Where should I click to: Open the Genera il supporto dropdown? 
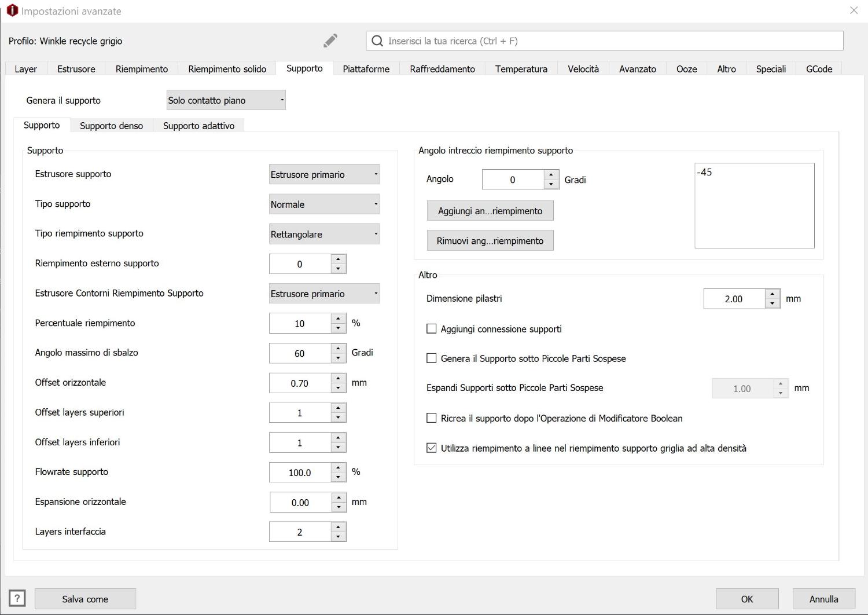coord(226,100)
